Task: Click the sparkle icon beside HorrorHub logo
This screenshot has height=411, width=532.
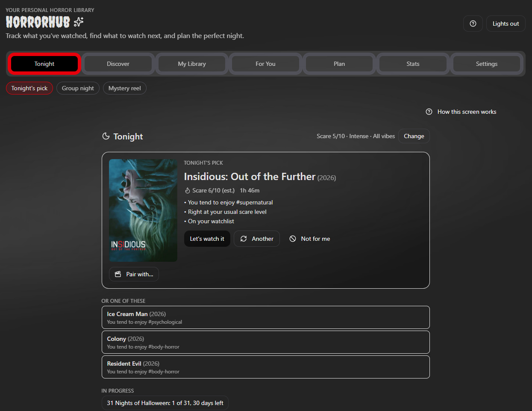Action: [x=79, y=22]
